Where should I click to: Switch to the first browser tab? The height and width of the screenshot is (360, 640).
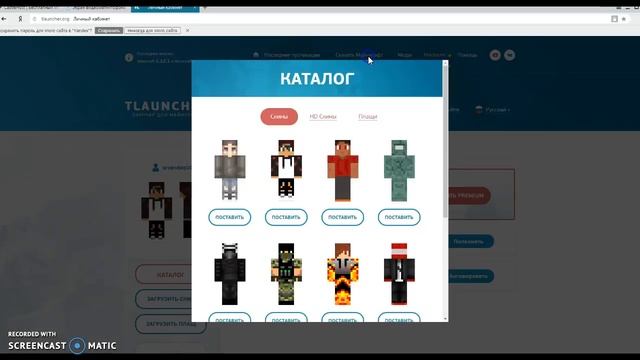tap(31, 8)
